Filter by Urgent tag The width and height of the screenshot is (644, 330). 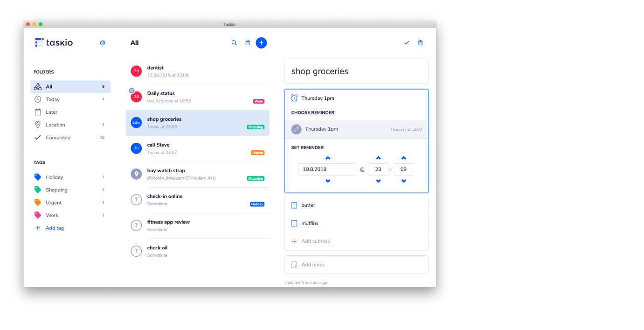click(x=70, y=203)
